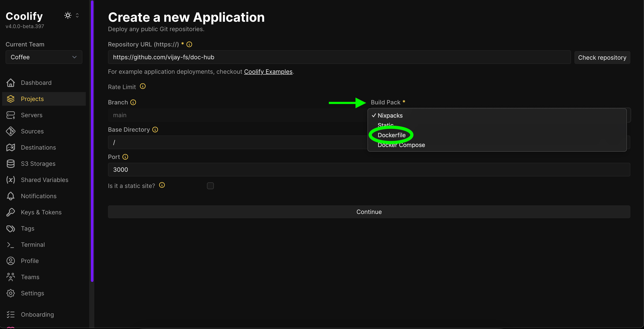
Task: Click the Base Directory input field
Action: click(237, 142)
